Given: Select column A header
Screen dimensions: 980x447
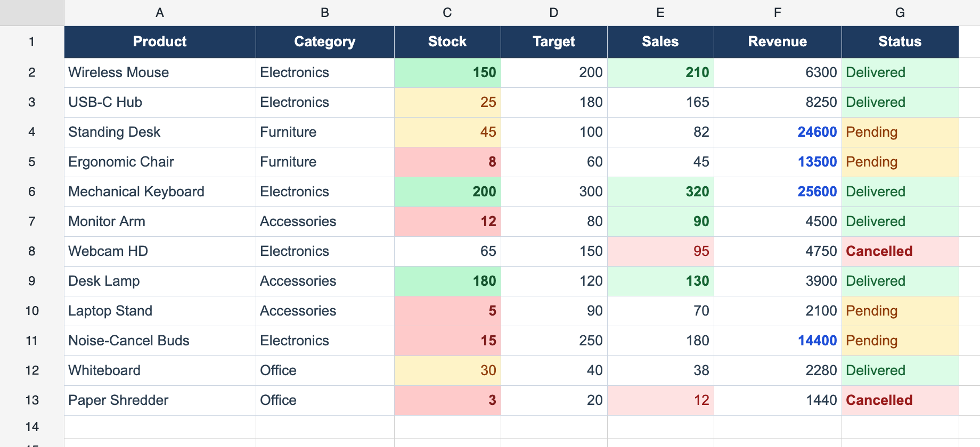Looking at the screenshot, I should click(x=160, y=13).
